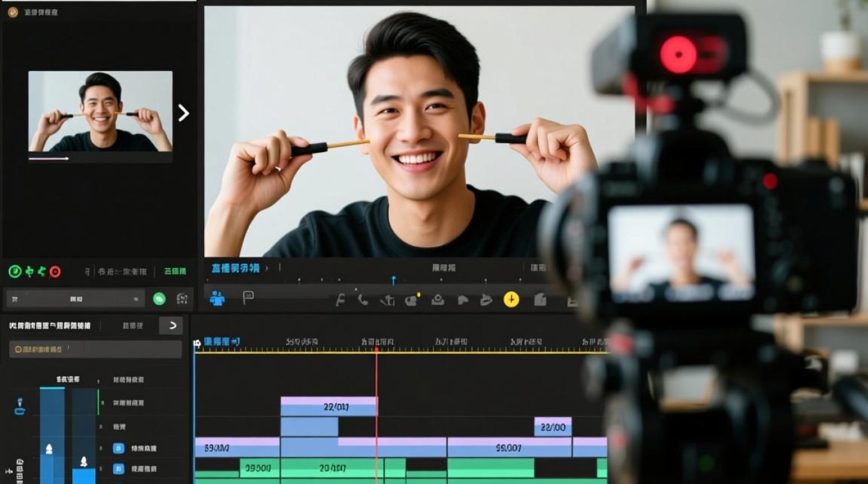Viewport: 868px width, 484px height.
Task: Select the smiling man preview thumbnail in the left panel
Action: (x=100, y=111)
